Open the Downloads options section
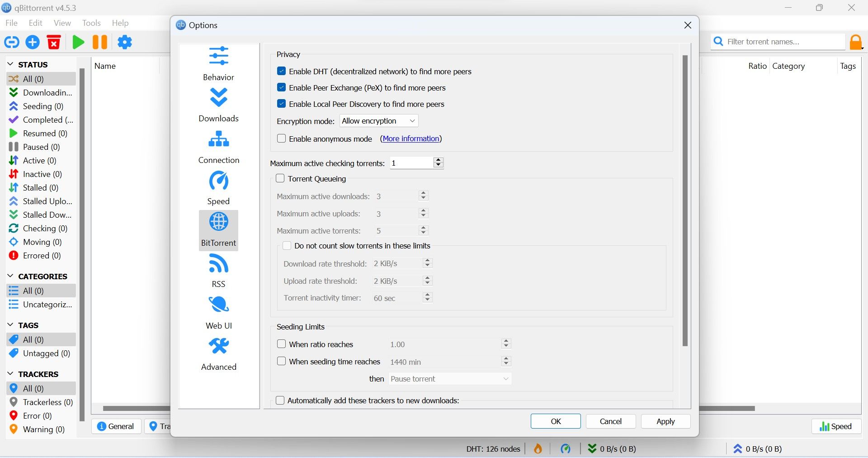This screenshot has width=868, height=458. coord(218,105)
